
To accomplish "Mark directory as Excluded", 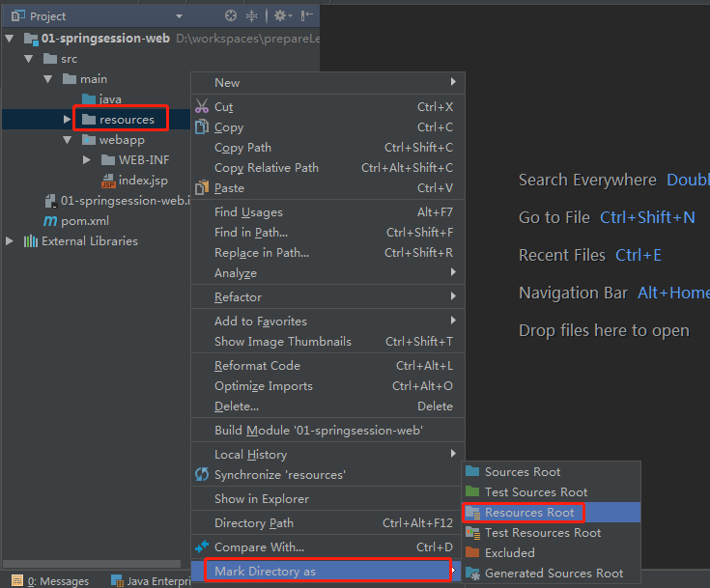I will point(509,553).
